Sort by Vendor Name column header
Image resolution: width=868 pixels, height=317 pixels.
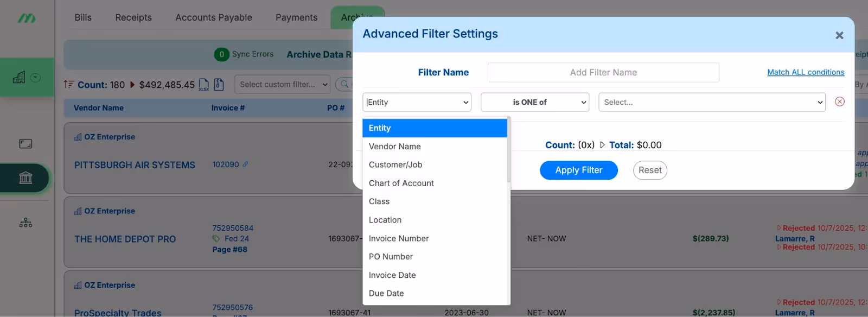tap(99, 107)
